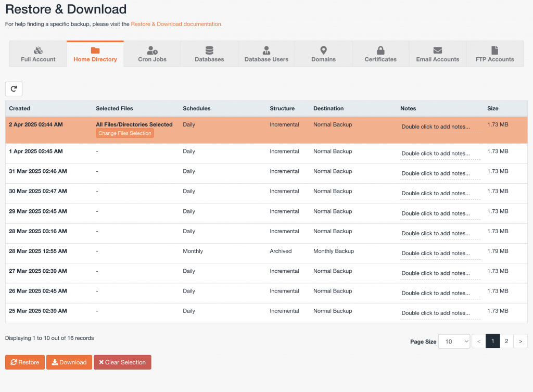533x392 pixels.
Task: Open the Full Account tab icon
Action: pos(38,50)
